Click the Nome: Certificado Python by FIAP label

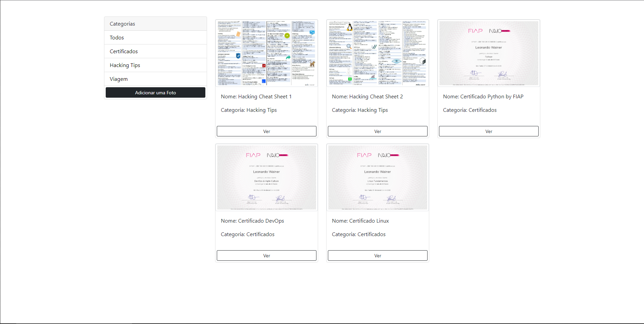[483, 96]
